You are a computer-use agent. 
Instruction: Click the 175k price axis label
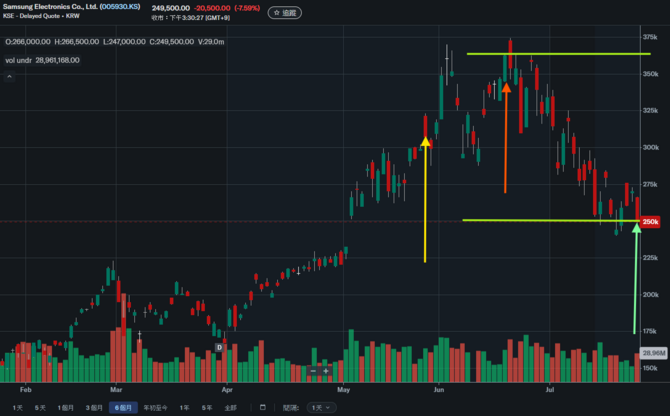pos(650,331)
